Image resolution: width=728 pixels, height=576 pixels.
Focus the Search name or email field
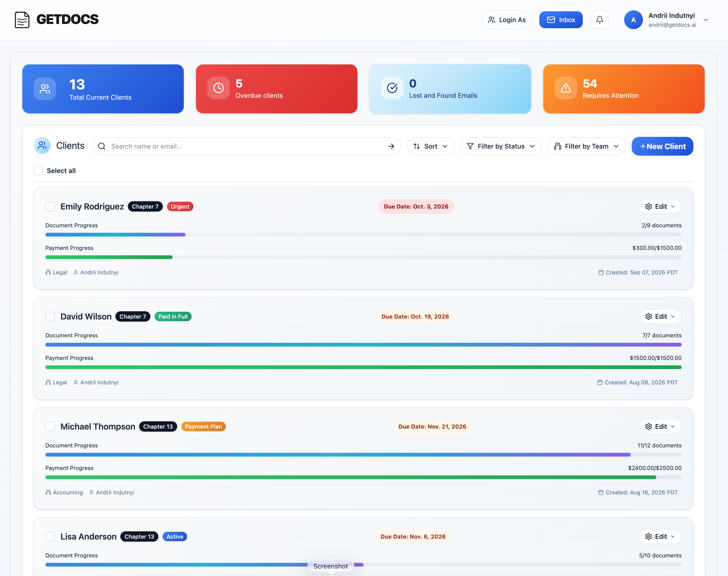pyautogui.click(x=246, y=146)
